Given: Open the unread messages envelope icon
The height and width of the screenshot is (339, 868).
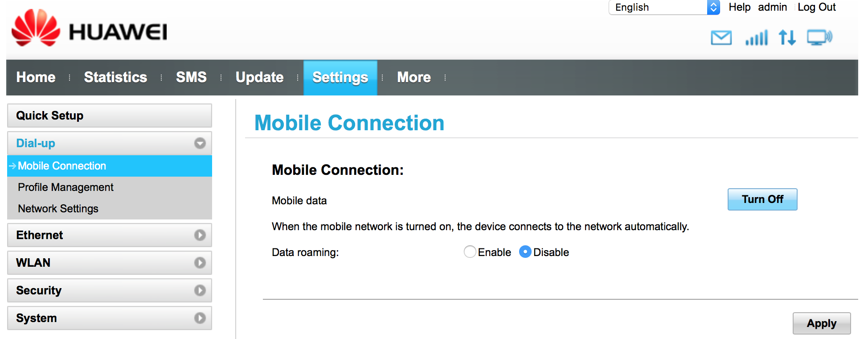Looking at the screenshot, I should [721, 38].
